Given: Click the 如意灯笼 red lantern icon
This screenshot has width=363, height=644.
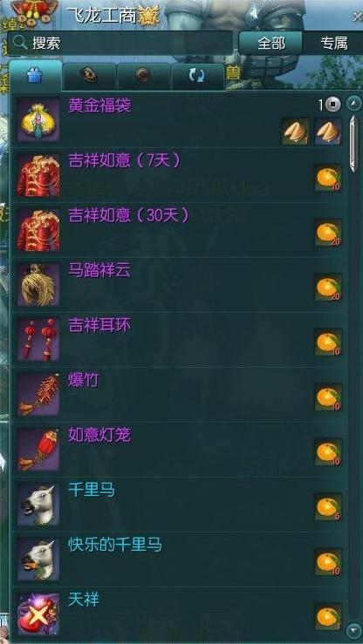Looking at the screenshot, I should pyautogui.click(x=38, y=450).
